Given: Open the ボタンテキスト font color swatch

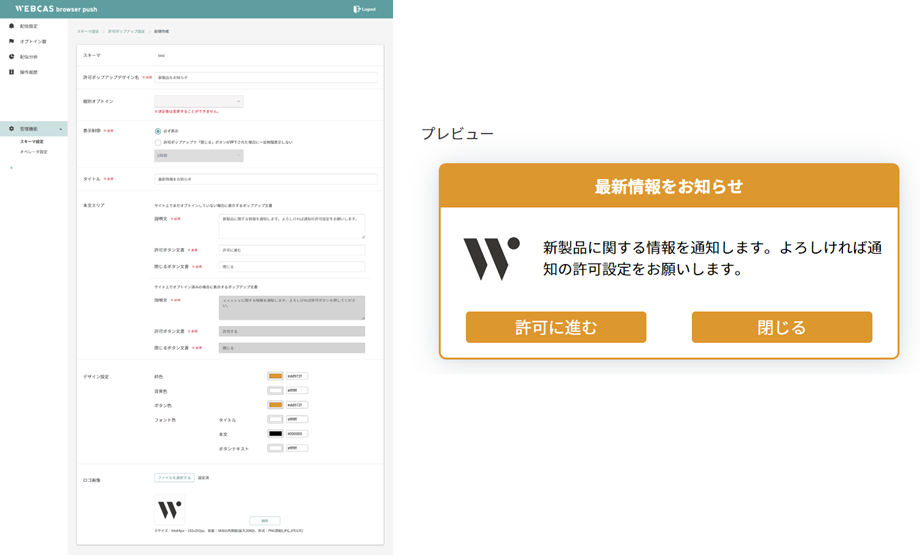Looking at the screenshot, I should point(275,448).
